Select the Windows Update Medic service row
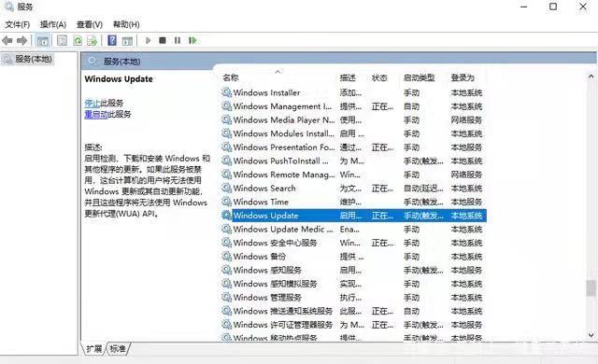Image resolution: width=598 pixels, height=364 pixels. click(x=353, y=230)
